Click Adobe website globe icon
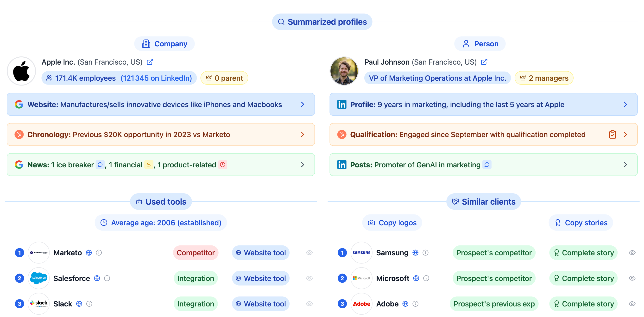The height and width of the screenshot is (317, 644). tap(405, 304)
